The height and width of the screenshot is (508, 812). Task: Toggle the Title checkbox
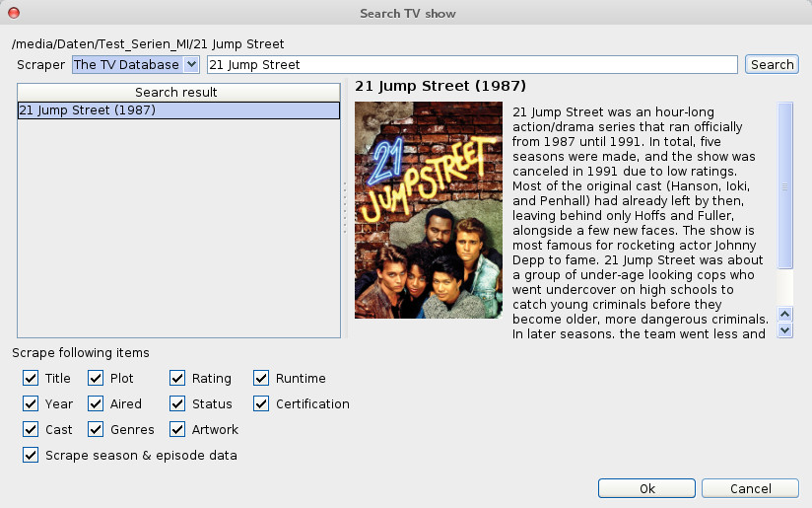[x=31, y=378]
